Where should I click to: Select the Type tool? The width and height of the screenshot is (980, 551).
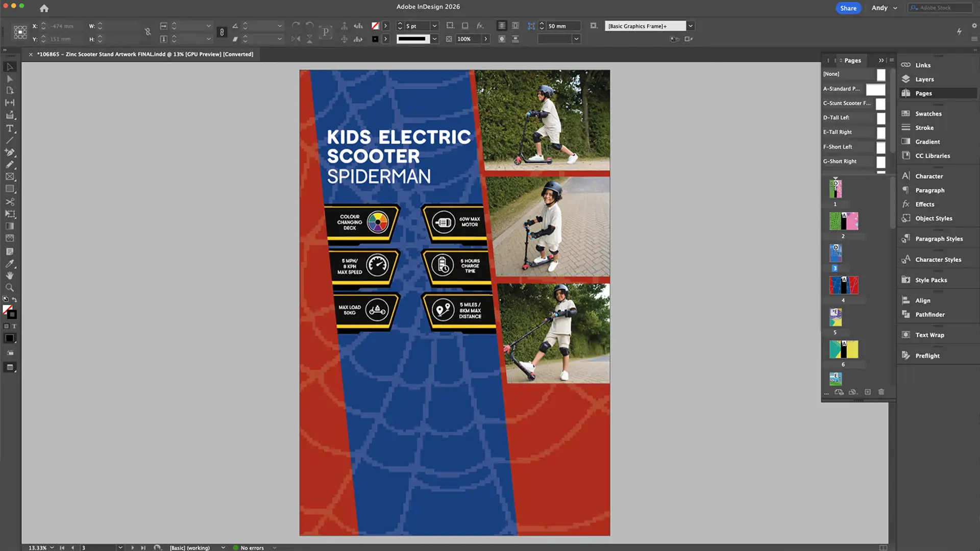[10, 128]
